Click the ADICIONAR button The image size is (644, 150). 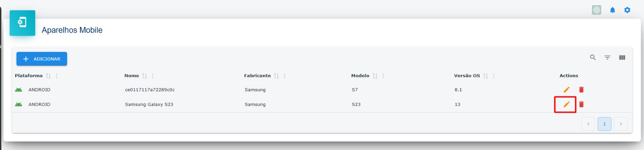pyautogui.click(x=41, y=59)
